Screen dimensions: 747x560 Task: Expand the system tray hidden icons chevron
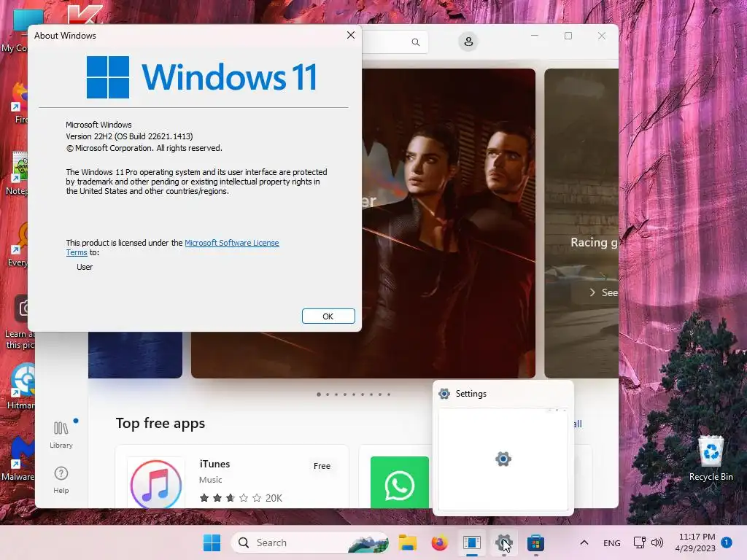(584, 542)
